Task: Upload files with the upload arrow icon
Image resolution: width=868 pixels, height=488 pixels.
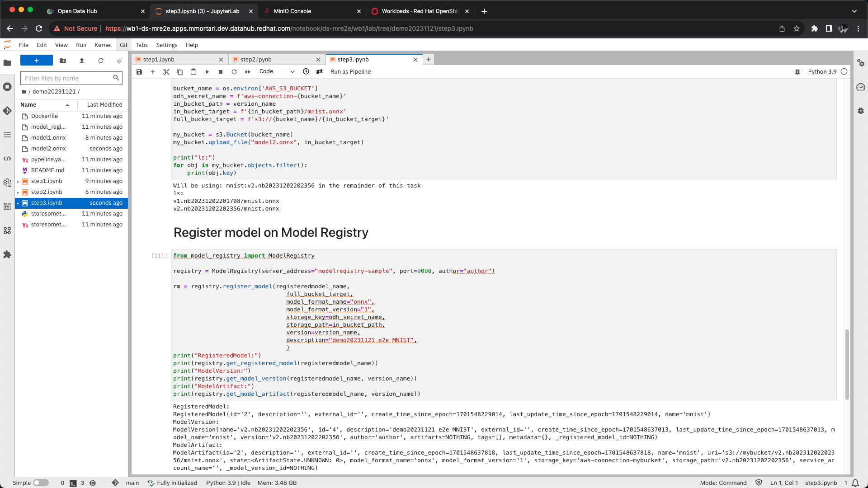Action: click(82, 61)
